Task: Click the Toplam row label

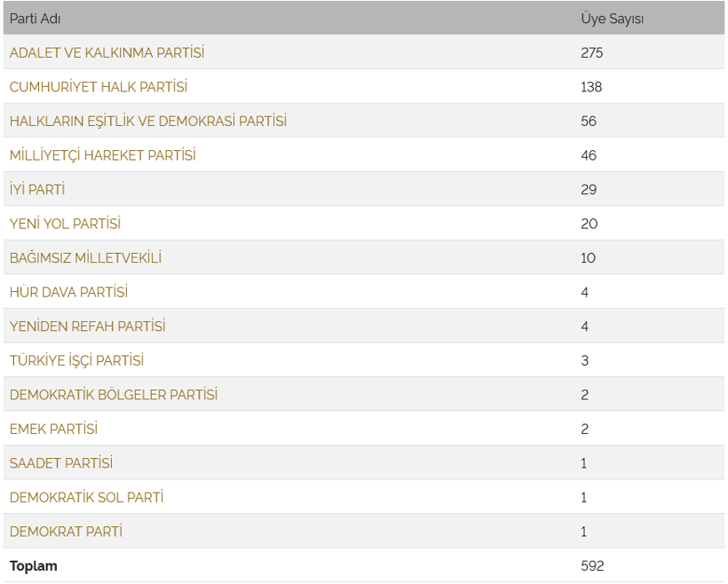Action: pos(34,566)
